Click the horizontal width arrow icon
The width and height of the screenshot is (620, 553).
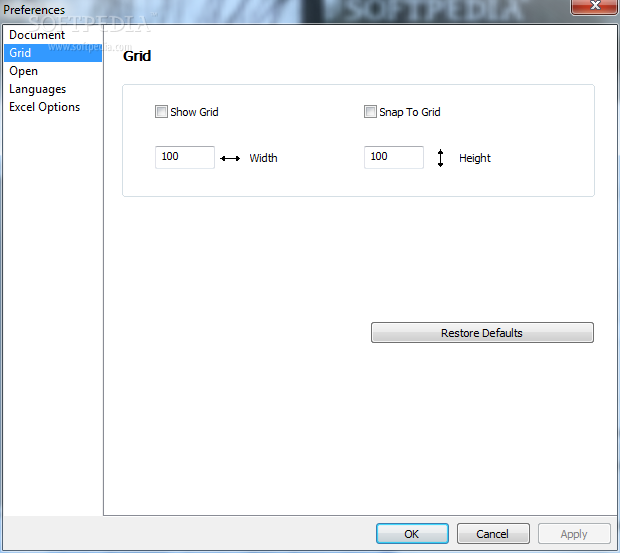point(230,159)
